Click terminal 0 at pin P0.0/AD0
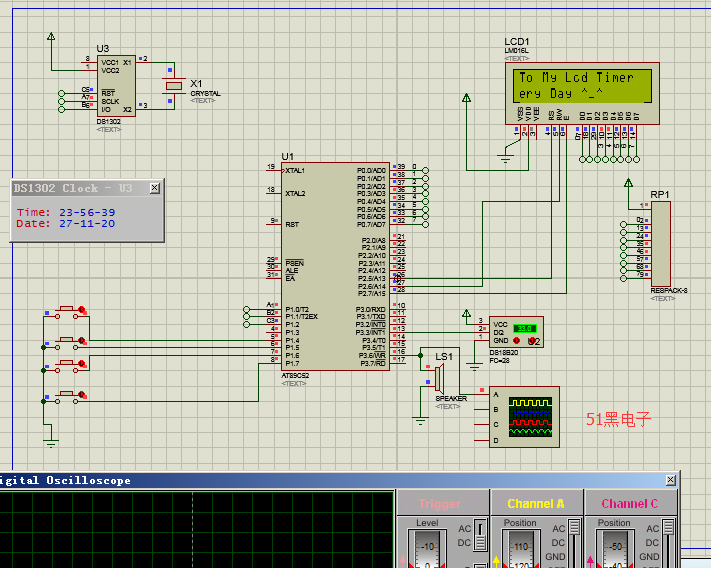 425,170
